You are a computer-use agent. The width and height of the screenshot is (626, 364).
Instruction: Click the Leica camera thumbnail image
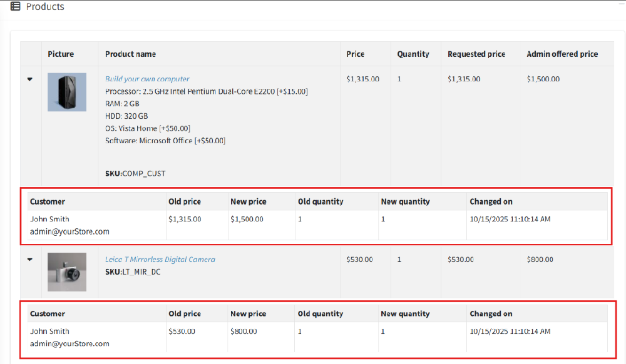click(67, 271)
